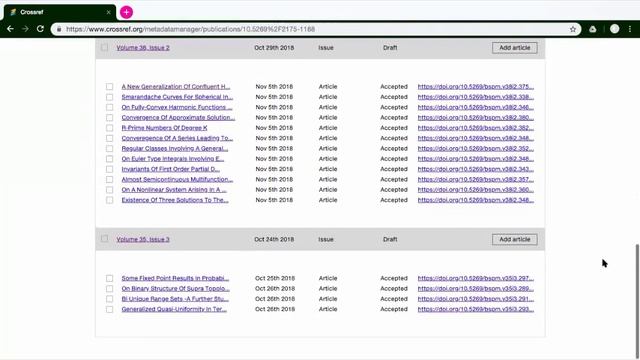Reload the Crossref page
The width and height of the screenshot is (640, 360).
[40, 29]
